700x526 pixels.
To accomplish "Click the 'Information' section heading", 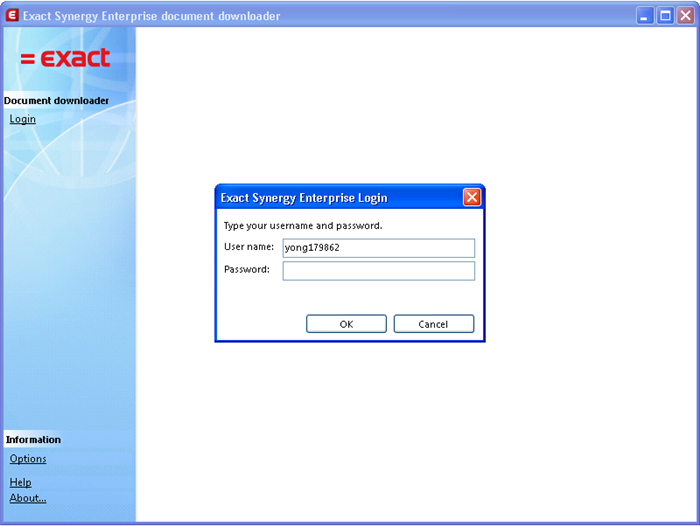I will coord(33,440).
